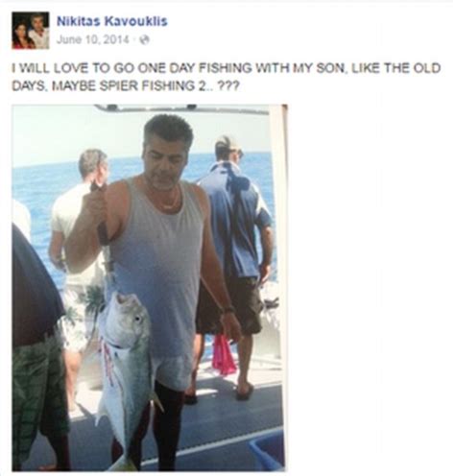Click the line starting I WILL LOVE TO GO
Viewport: 455px width, 476px height.
pyautogui.click(x=227, y=68)
